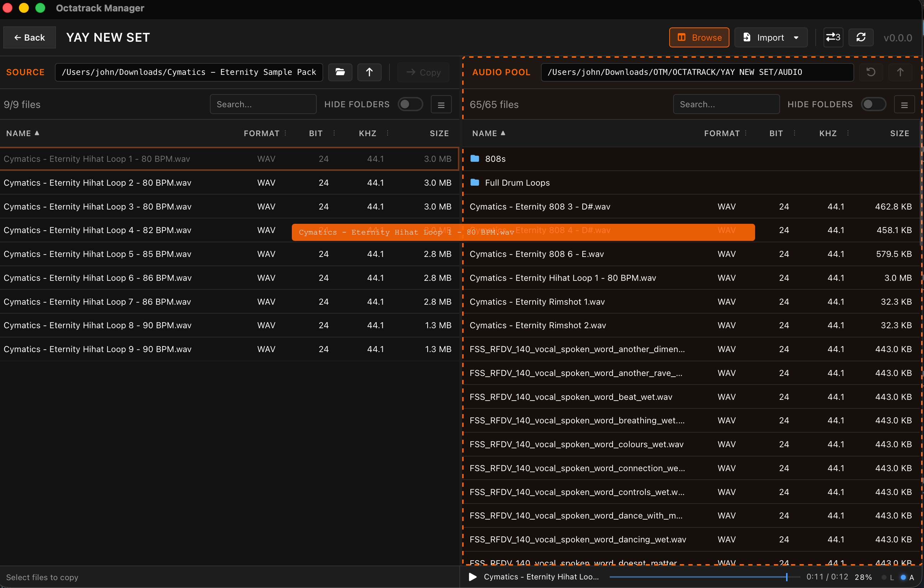Sort Source list by Name

click(x=23, y=133)
